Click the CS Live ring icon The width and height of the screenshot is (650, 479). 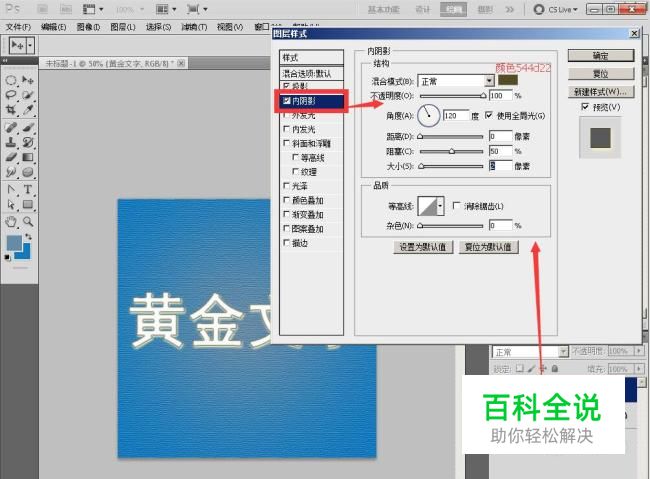coord(538,9)
